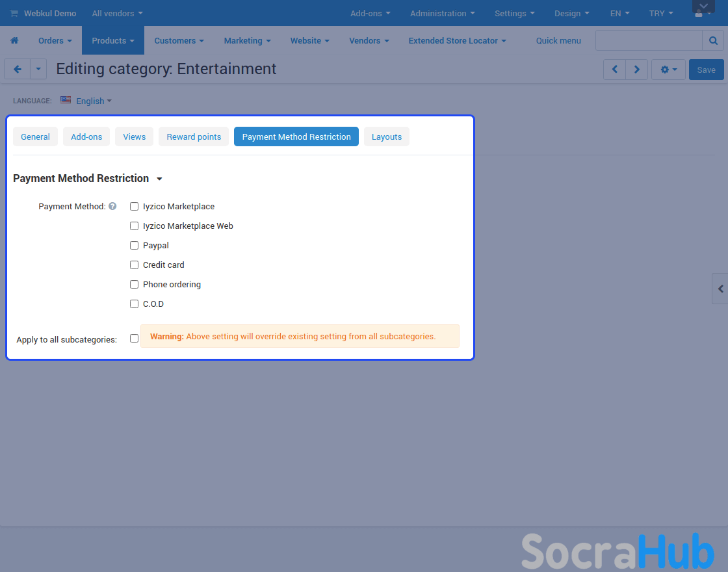Open the gear settings menu

[x=668, y=70]
